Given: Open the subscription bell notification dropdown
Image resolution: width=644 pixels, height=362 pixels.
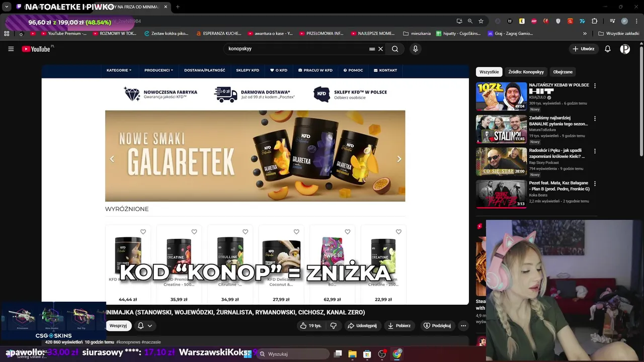Looking at the screenshot, I should point(144,326).
